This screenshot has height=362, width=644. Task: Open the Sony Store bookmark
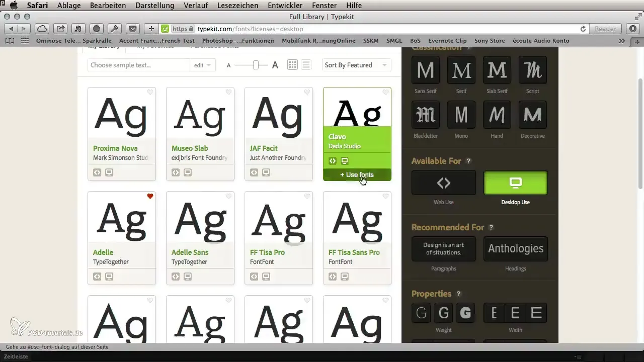tap(490, 41)
